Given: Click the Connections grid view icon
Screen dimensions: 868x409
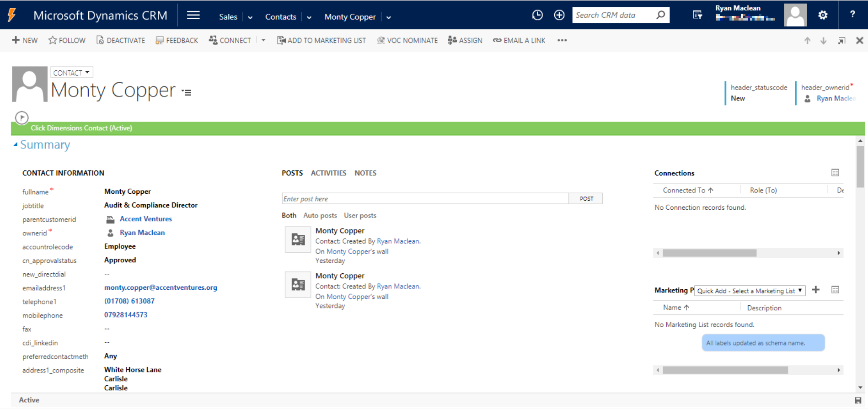Looking at the screenshot, I should coord(835,173).
